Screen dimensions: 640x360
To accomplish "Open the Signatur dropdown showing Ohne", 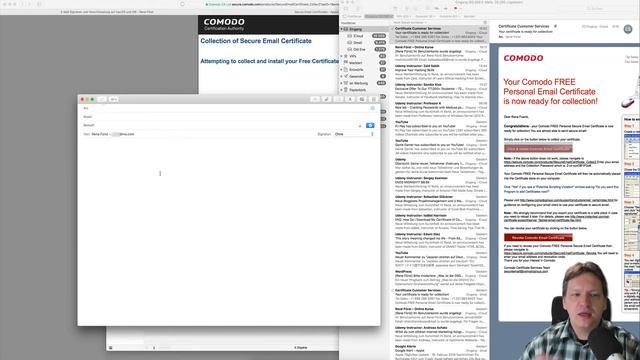I will pos(354,134).
